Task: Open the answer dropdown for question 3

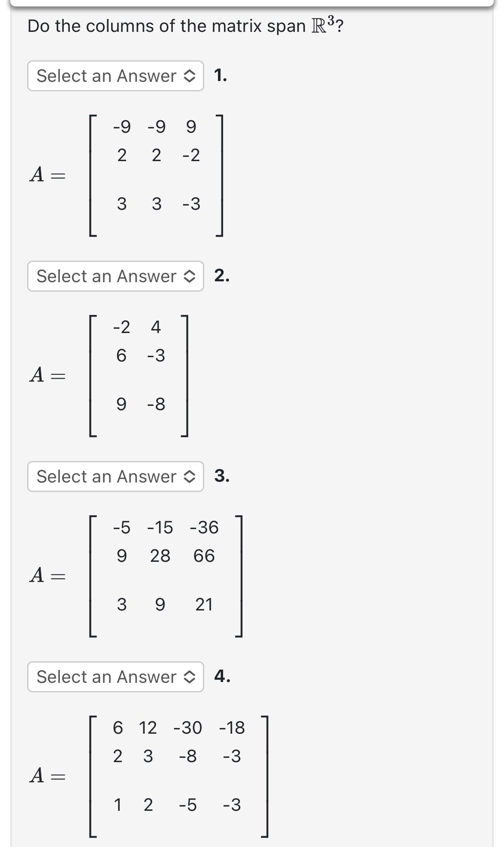Action: coord(115,476)
